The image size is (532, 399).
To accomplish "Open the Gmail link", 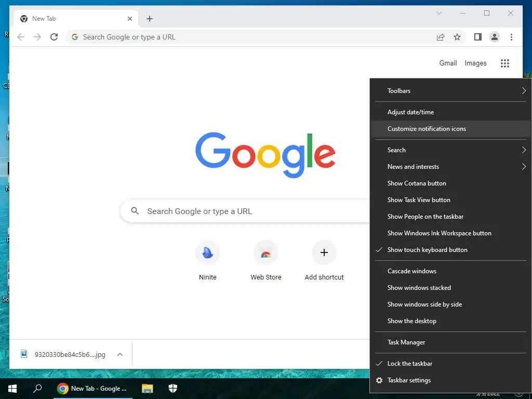I will point(448,63).
